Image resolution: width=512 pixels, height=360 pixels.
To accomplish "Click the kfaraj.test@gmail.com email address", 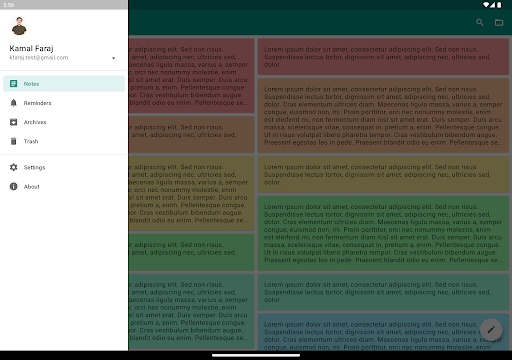I will coord(39,58).
